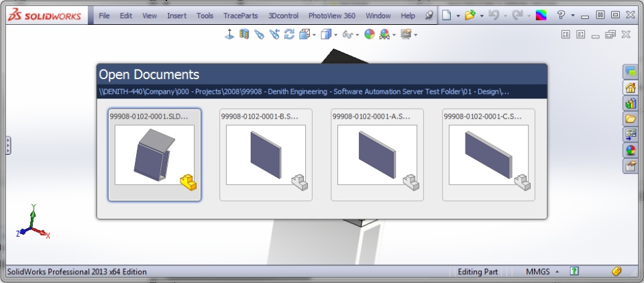644x283 pixels.
Task: Click the Help question mark icon
Action: pyautogui.click(x=561, y=15)
